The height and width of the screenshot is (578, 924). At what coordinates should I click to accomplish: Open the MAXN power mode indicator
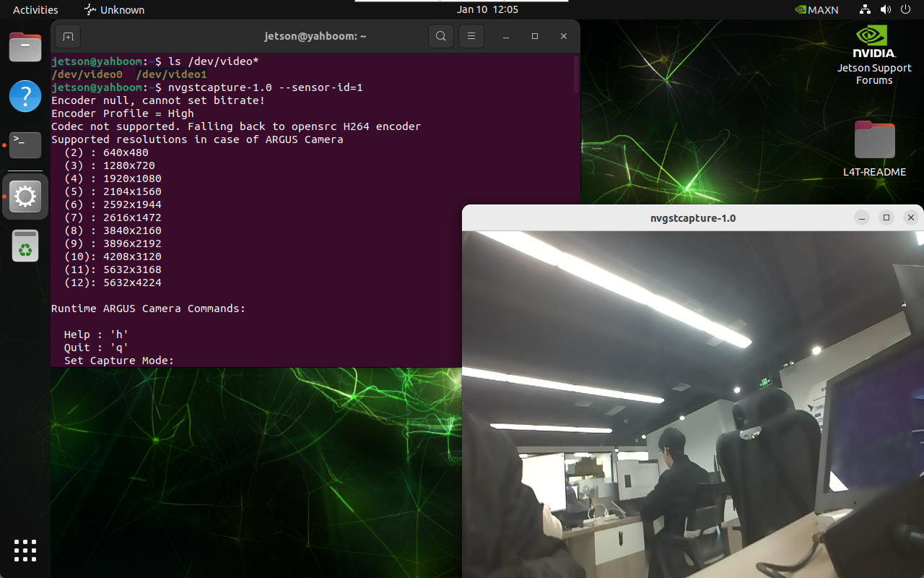(x=816, y=10)
